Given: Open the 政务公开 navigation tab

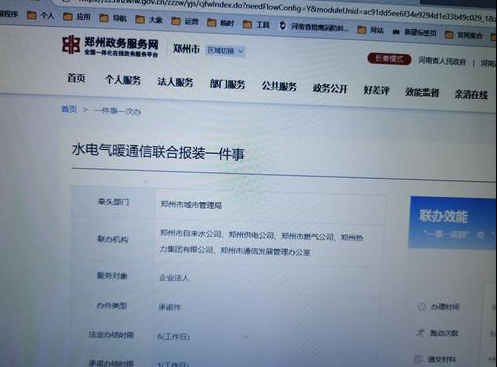Looking at the screenshot, I should point(330,88).
